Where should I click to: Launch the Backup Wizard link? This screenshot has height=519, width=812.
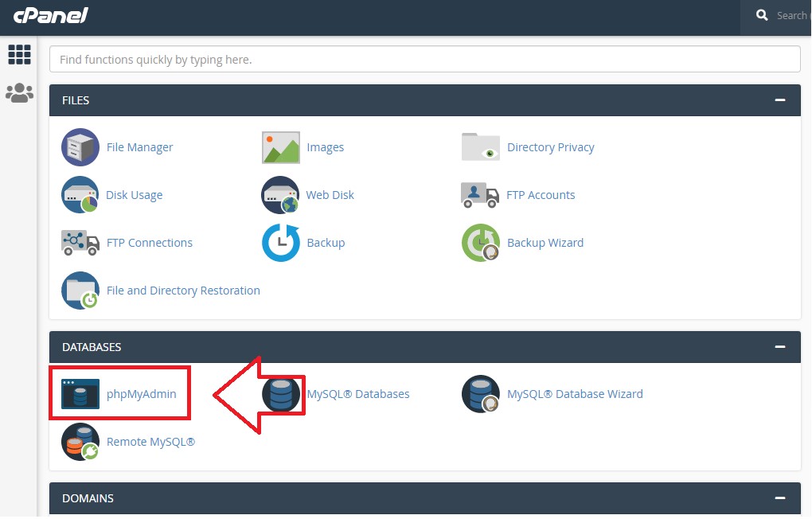(545, 243)
